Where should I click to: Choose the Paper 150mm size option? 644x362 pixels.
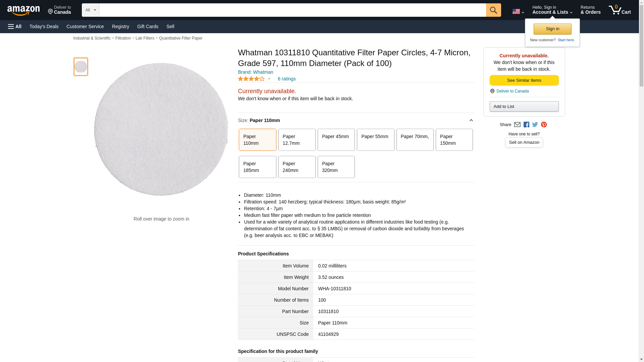coord(454,140)
